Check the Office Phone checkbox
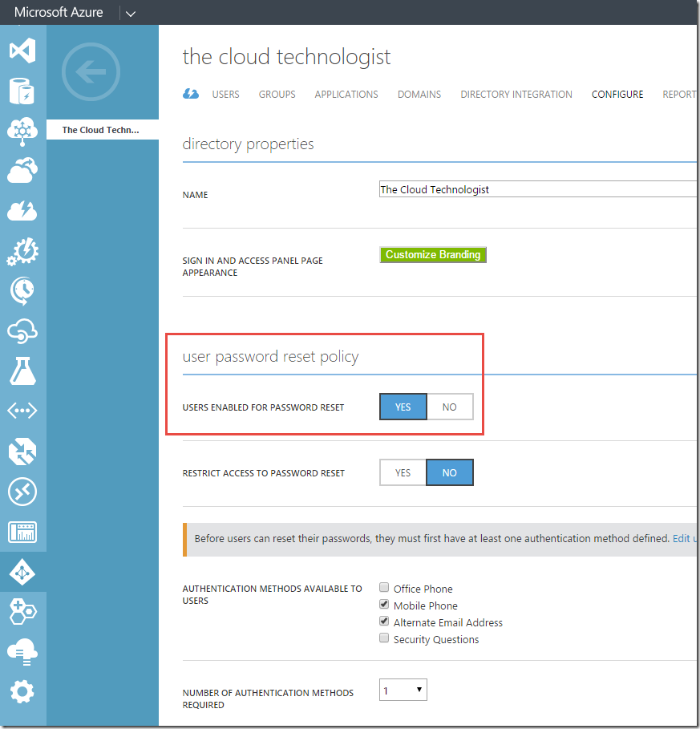The image size is (700, 729). pos(384,587)
